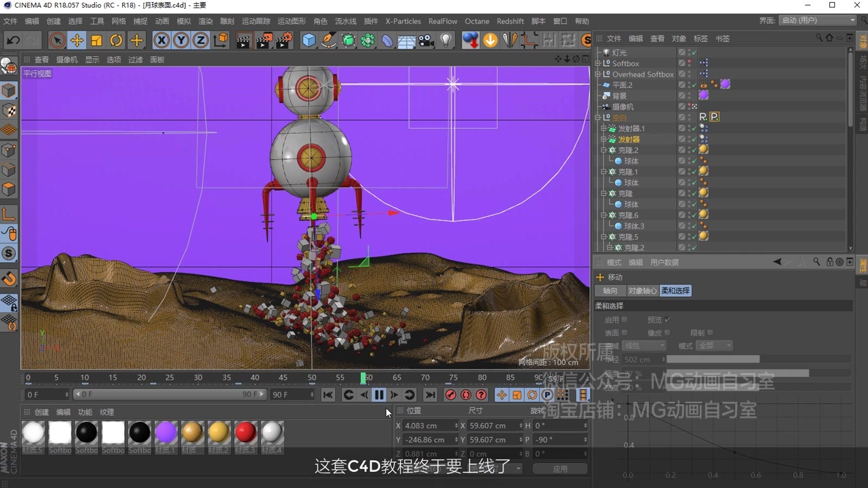
Task: Open the Redshift menu
Action: [x=510, y=21]
